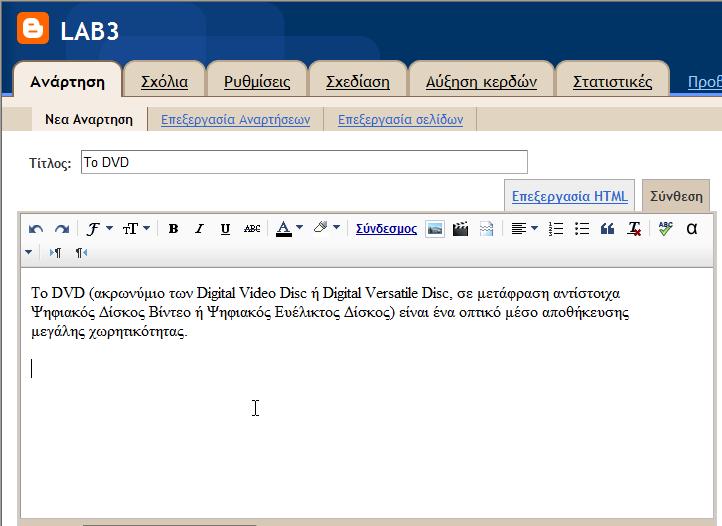Run the spell check
The image size is (722, 526).
pyautogui.click(x=665, y=228)
